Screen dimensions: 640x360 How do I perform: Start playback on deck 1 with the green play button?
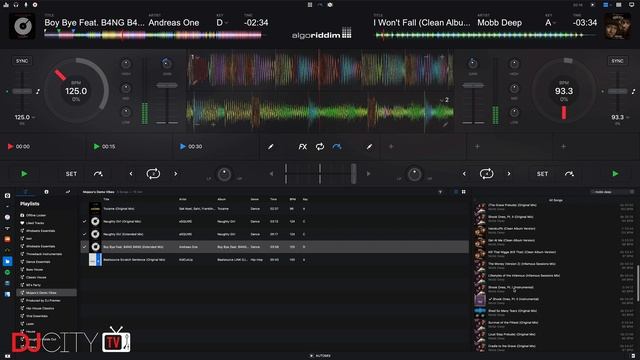pyautogui.click(x=24, y=174)
